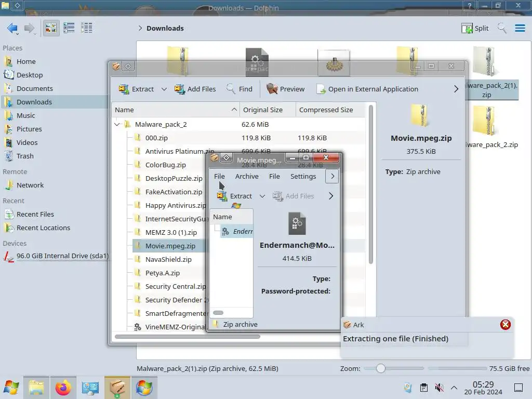Image resolution: width=532 pixels, height=399 pixels.
Task: Click Dolphin's forward arrow
Action: (29, 28)
